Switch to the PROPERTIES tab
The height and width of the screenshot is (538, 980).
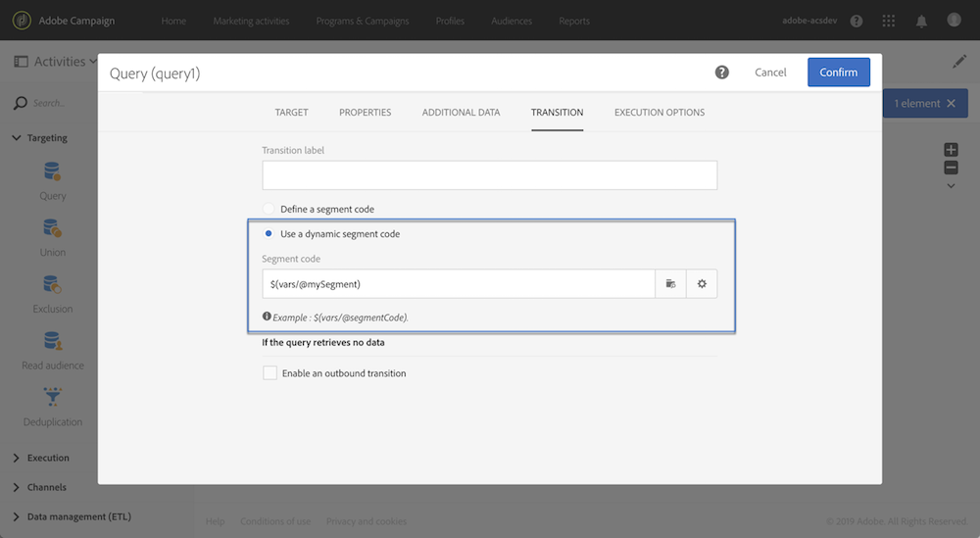point(365,113)
